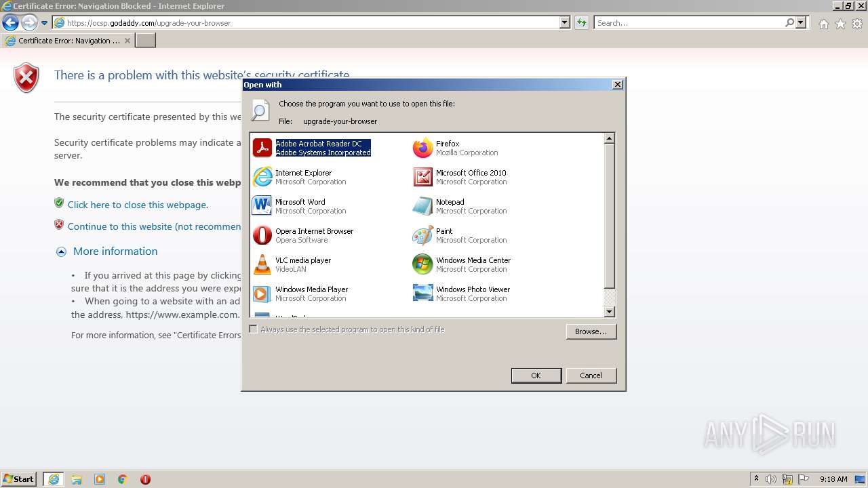Open the Tools gear icon
The height and width of the screenshot is (488, 868).
[857, 24]
